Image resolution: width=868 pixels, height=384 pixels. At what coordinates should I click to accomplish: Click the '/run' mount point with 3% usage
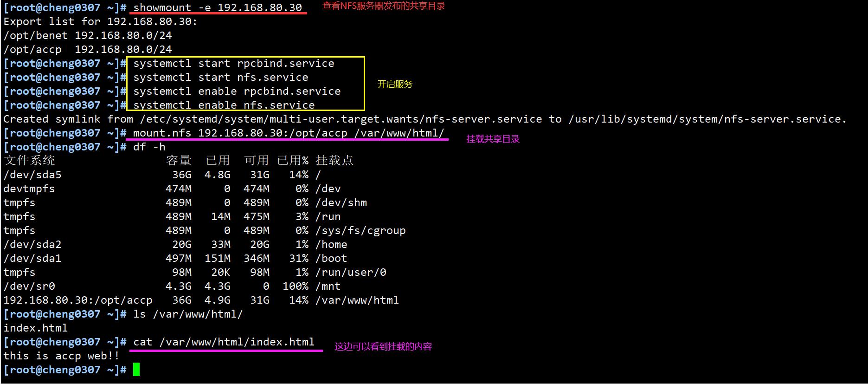click(x=328, y=216)
